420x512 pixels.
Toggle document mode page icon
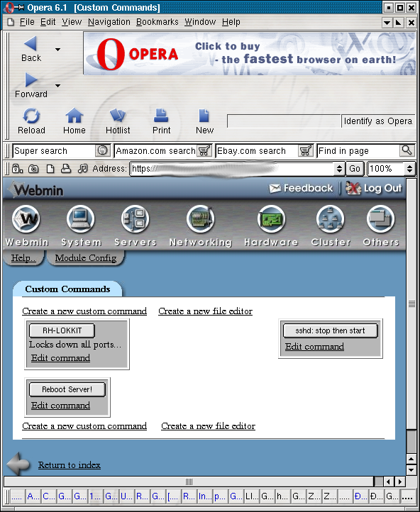(50, 169)
